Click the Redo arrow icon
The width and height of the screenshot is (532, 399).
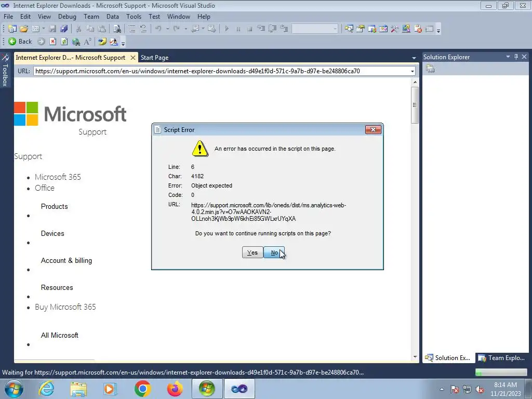click(176, 29)
